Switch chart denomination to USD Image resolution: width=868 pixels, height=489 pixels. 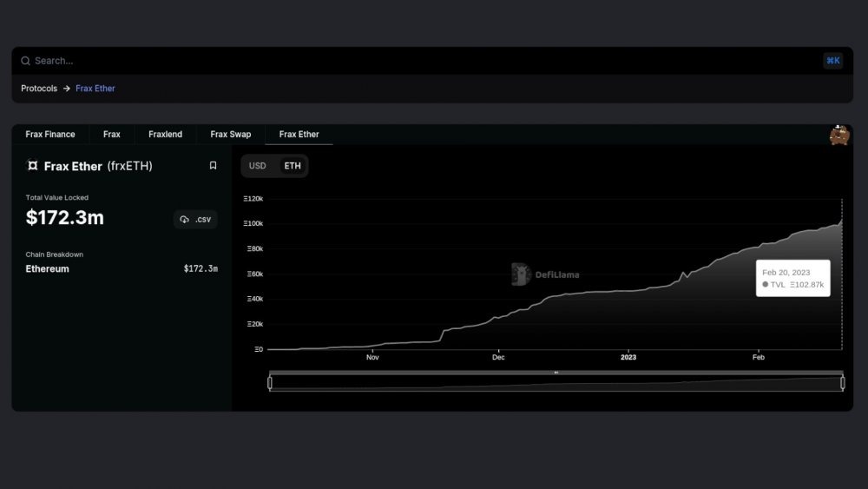pyautogui.click(x=258, y=166)
